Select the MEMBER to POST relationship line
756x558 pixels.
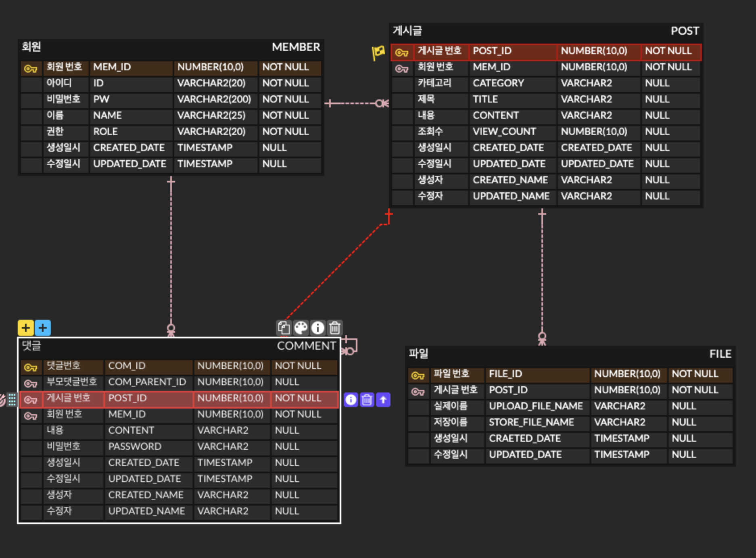(357, 103)
